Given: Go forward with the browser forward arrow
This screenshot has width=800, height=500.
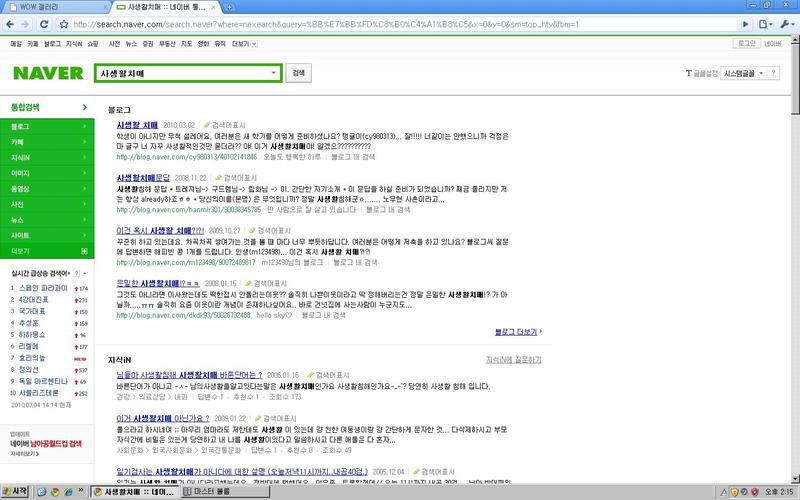Looking at the screenshot, I should [25, 24].
